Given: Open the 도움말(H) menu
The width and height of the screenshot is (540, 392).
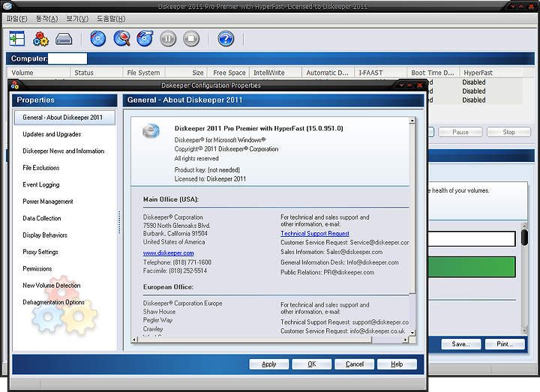Looking at the screenshot, I should (111, 19).
